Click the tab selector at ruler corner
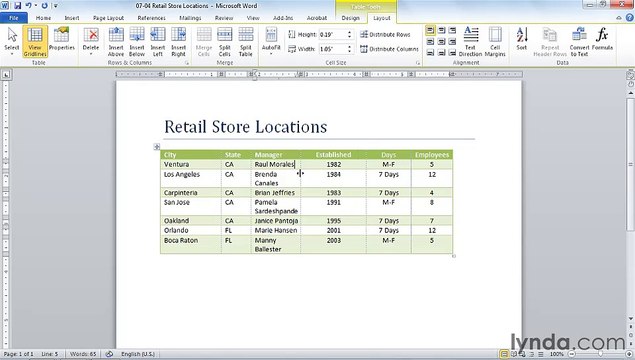635x360 pixels. 6,75
